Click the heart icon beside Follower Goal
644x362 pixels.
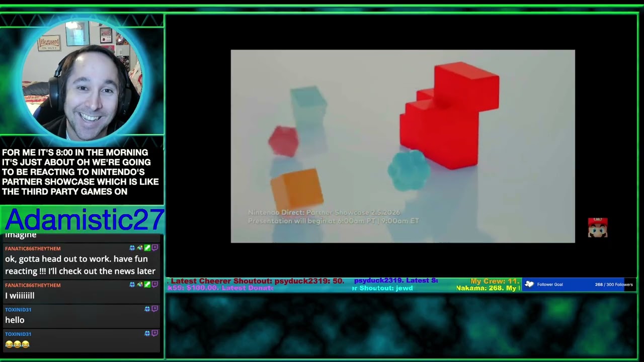[529, 284]
